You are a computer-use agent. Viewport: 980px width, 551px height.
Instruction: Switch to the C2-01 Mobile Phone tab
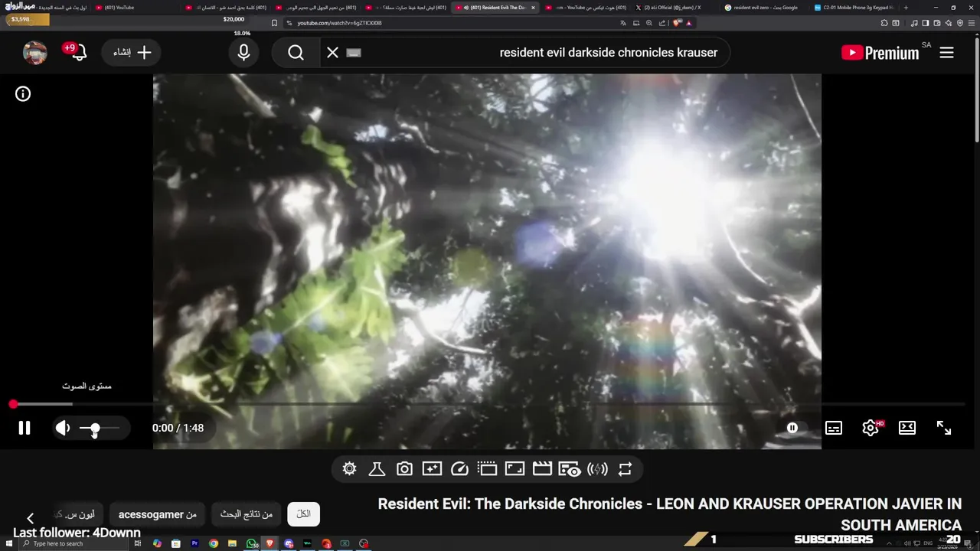tap(854, 8)
